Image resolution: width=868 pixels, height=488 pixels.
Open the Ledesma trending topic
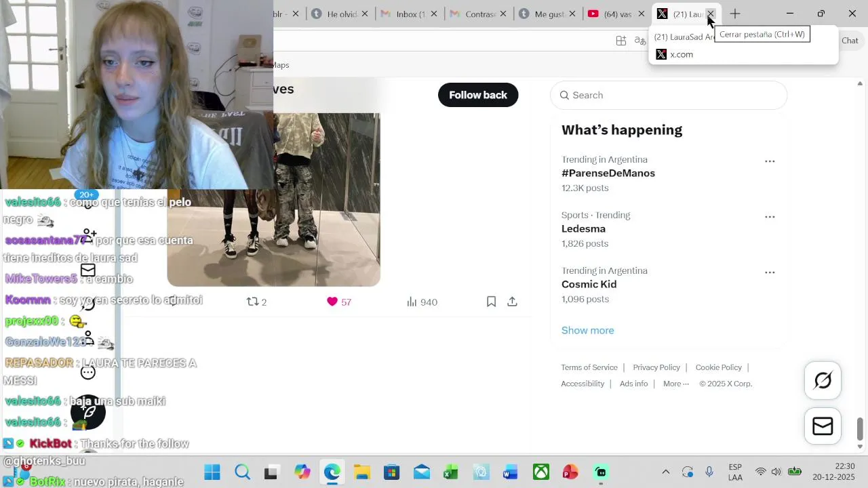click(583, 228)
